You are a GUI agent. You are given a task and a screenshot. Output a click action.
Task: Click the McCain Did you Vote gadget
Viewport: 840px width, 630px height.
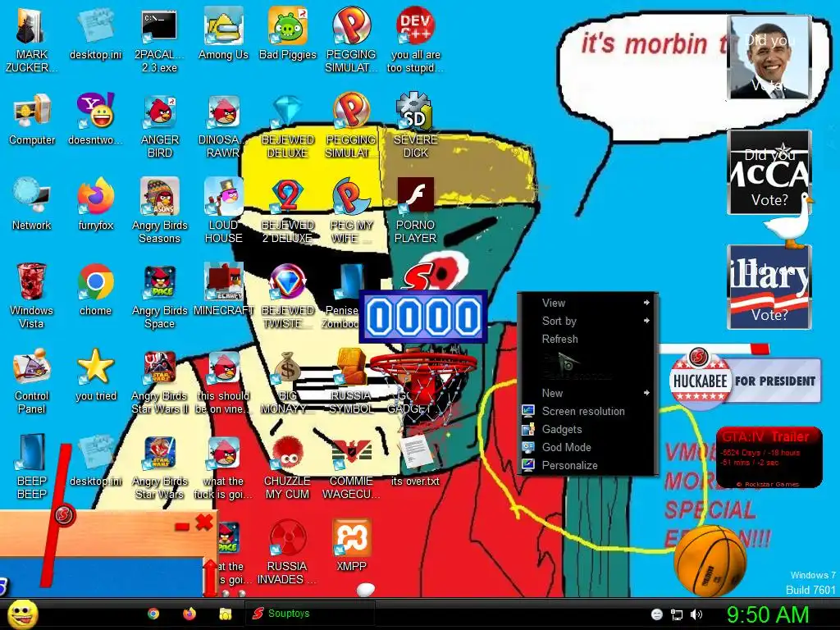click(x=769, y=172)
